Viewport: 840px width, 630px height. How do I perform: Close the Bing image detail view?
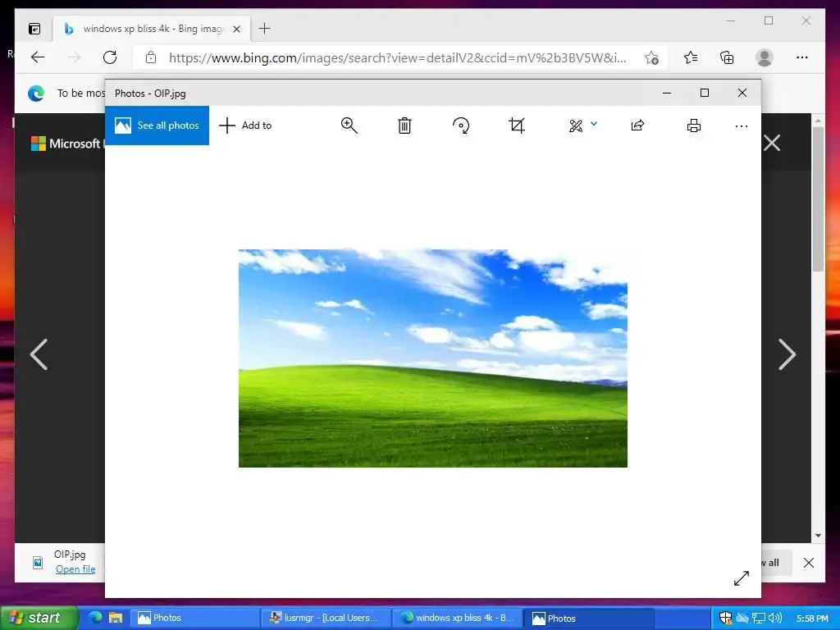point(772,143)
